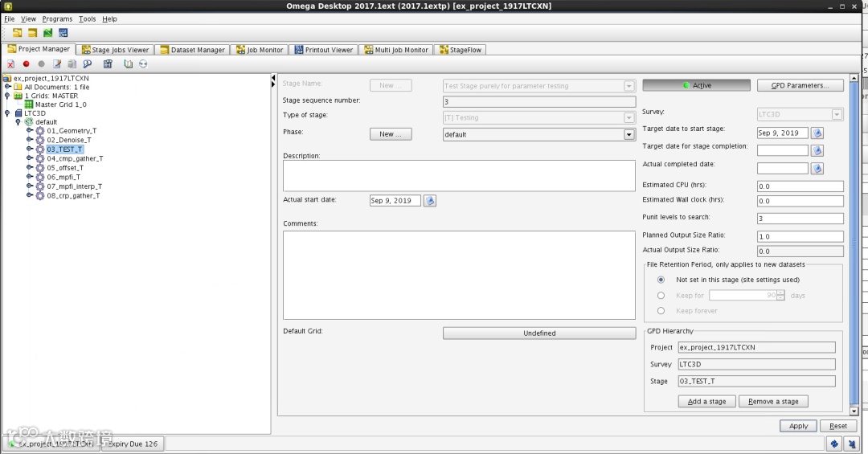Screen dimensions: 868x454
Task: Click the Stage sequence number field
Action: [x=539, y=102]
